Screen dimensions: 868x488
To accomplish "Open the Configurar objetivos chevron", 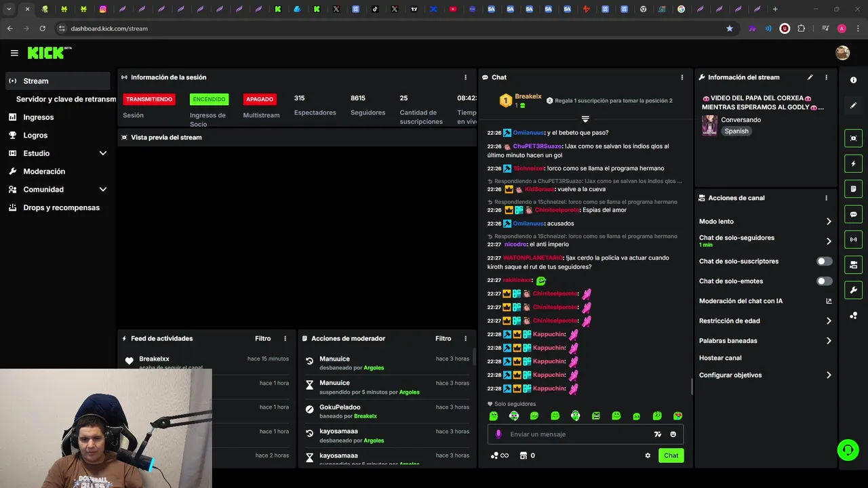I will 829,375.
